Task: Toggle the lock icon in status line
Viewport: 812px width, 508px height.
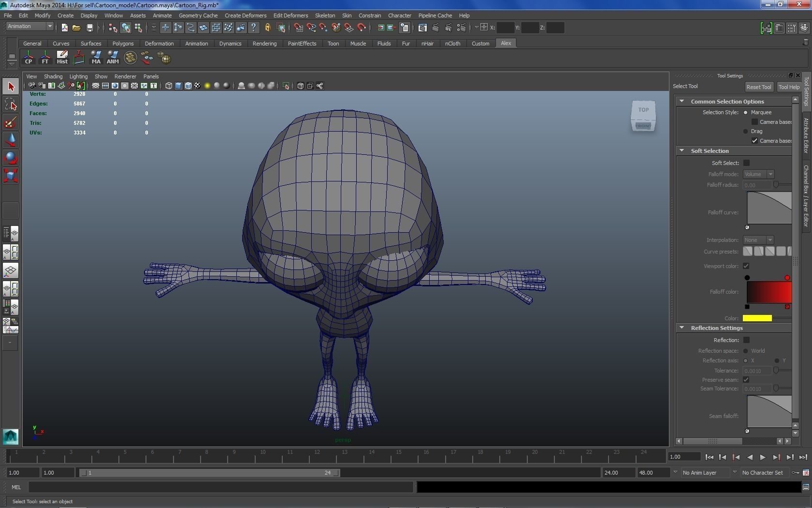Action: pyautogui.click(x=267, y=28)
